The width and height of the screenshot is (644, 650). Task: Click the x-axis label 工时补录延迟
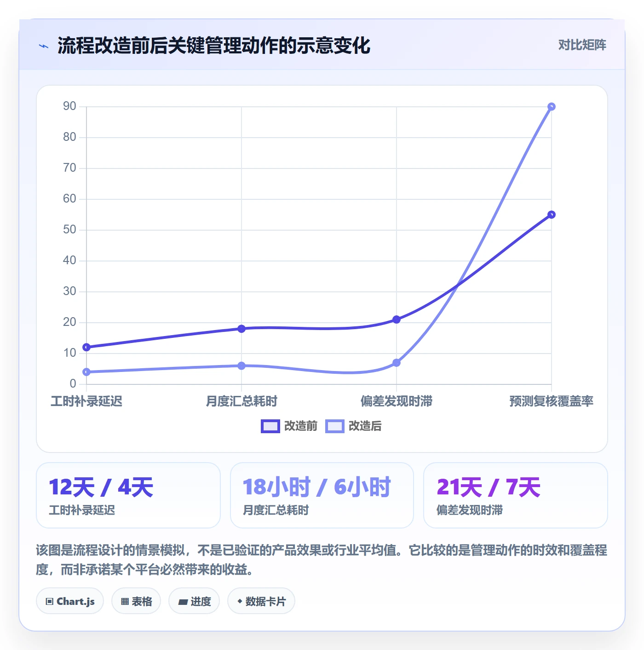click(x=86, y=401)
